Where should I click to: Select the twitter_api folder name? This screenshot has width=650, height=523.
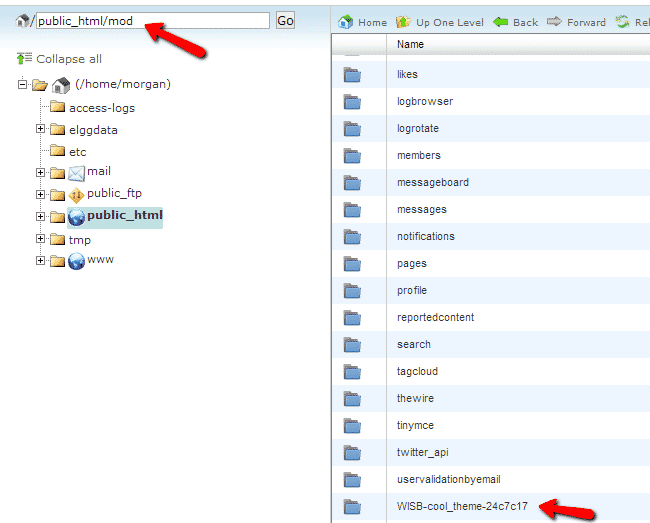tap(422, 453)
